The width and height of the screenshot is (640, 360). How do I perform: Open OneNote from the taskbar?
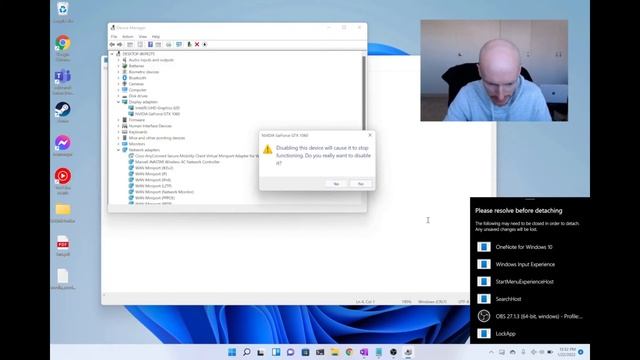click(x=364, y=352)
